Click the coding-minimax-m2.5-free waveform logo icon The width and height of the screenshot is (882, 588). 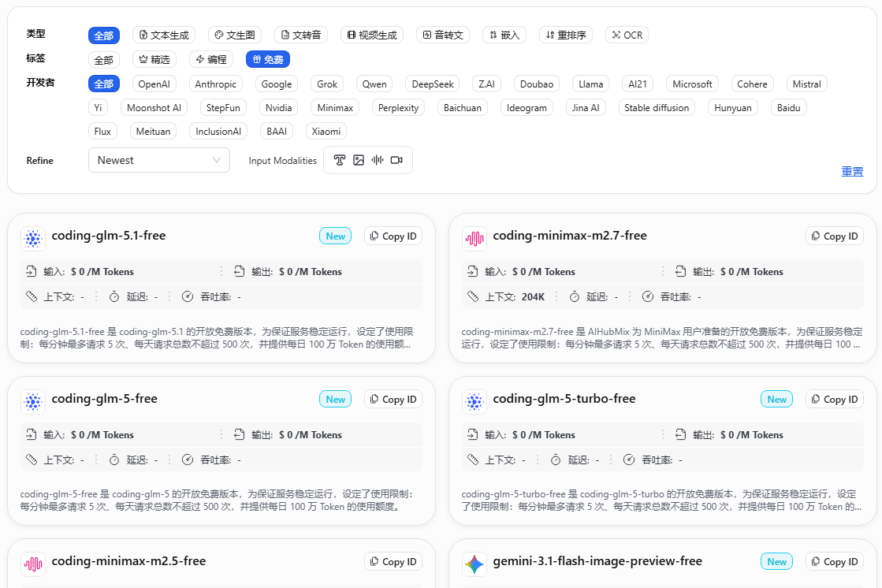[33, 564]
